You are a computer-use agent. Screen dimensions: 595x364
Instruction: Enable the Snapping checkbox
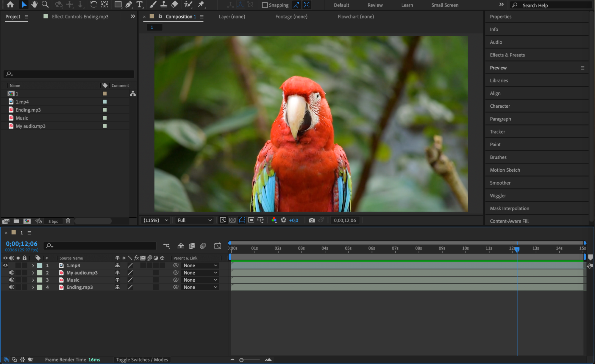pos(264,5)
